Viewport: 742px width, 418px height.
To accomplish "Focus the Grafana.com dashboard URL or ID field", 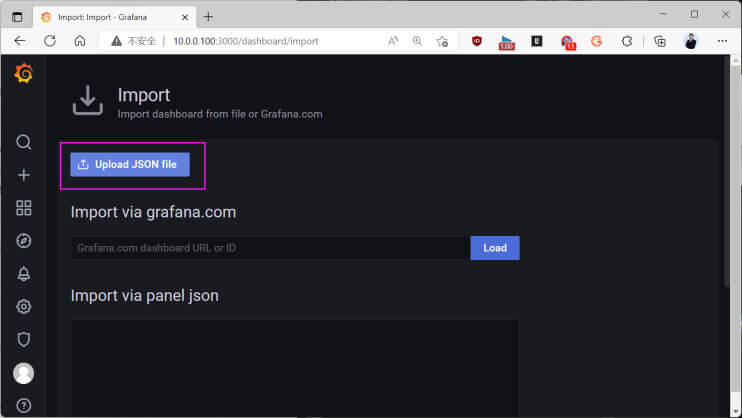I will pyautogui.click(x=271, y=248).
